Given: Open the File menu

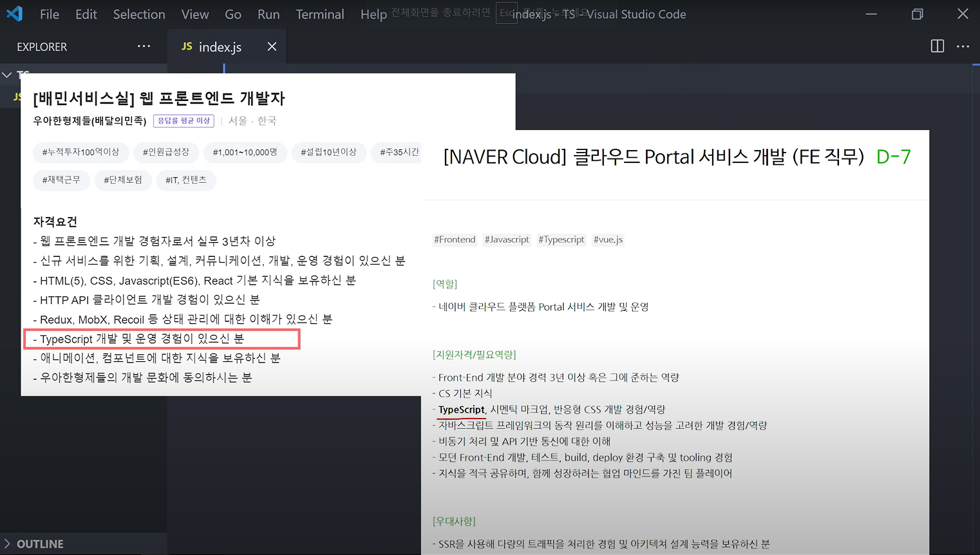Looking at the screenshot, I should (50, 14).
